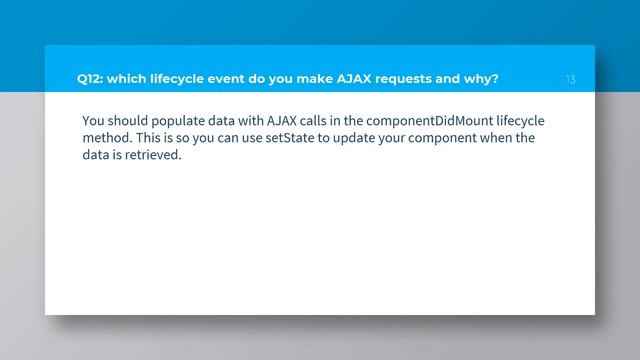Click the word setState

290,138
